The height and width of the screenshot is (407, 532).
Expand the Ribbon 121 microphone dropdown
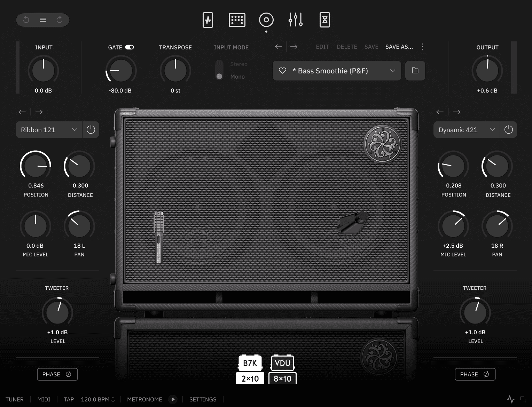pos(49,130)
